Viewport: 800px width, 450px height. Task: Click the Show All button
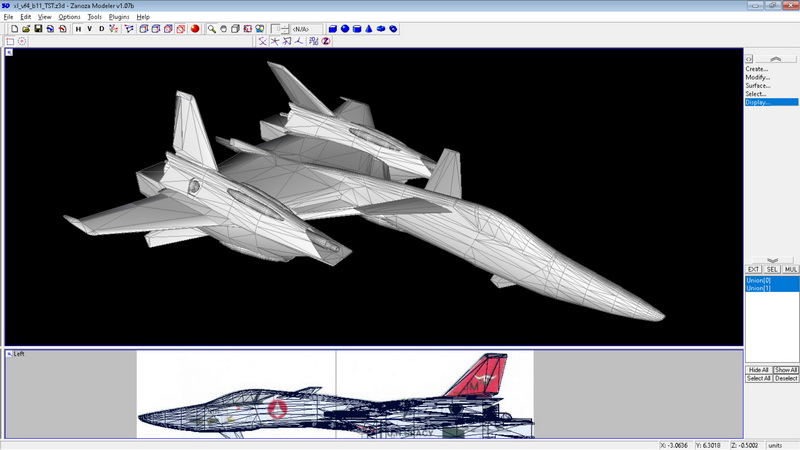tap(786, 370)
